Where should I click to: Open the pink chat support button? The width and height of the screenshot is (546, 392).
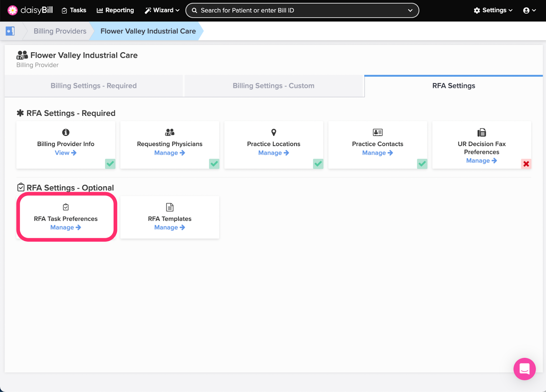pyautogui.click(x=525, y=369)
